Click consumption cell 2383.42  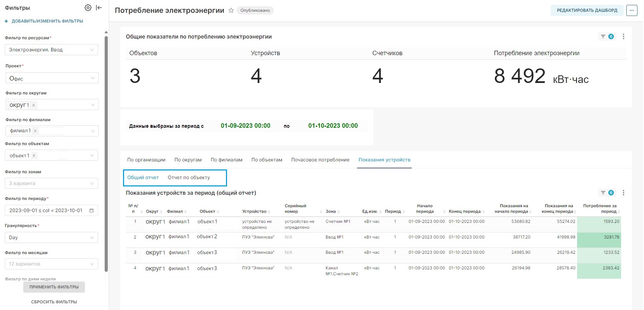599,271
